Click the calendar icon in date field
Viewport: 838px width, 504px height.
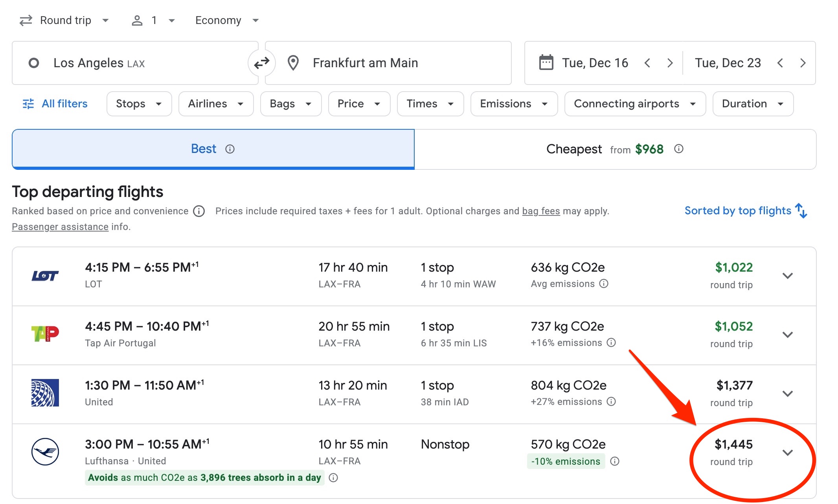pos(546,63)
